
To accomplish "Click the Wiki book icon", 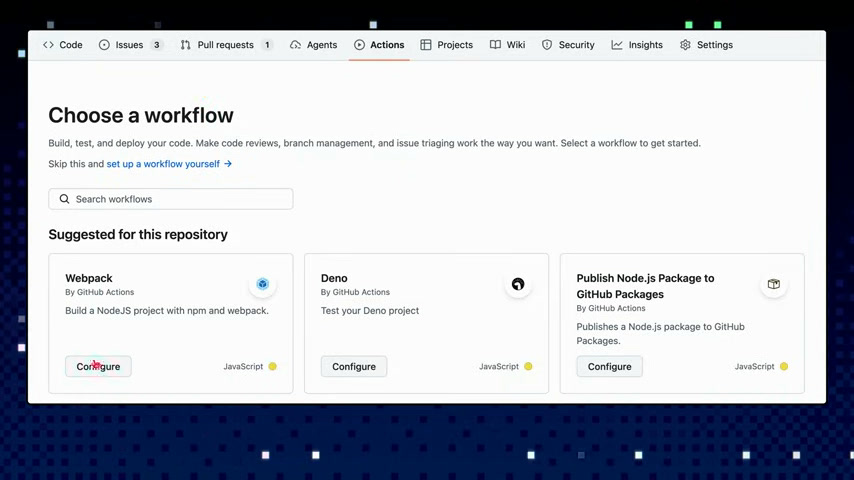I will click(495, 45).
